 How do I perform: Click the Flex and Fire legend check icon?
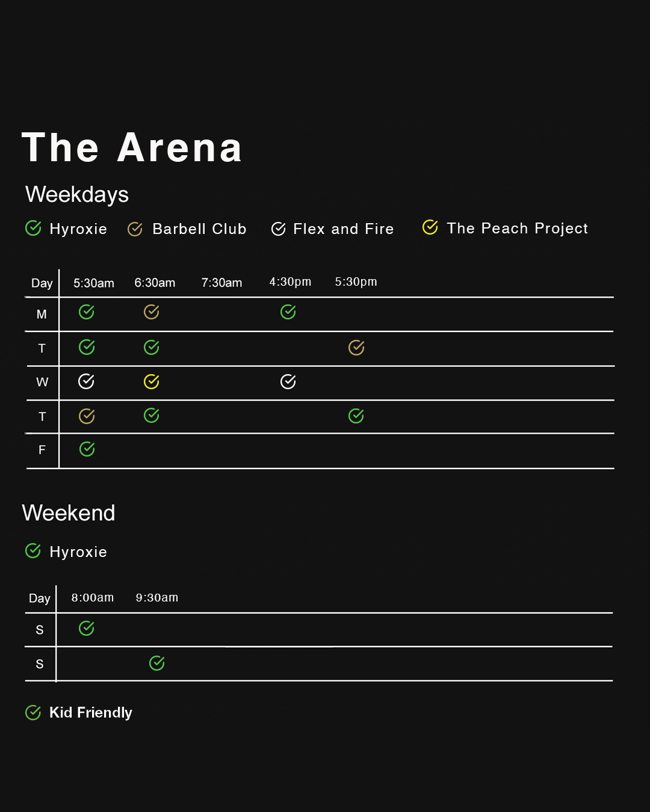pos(278,229)
